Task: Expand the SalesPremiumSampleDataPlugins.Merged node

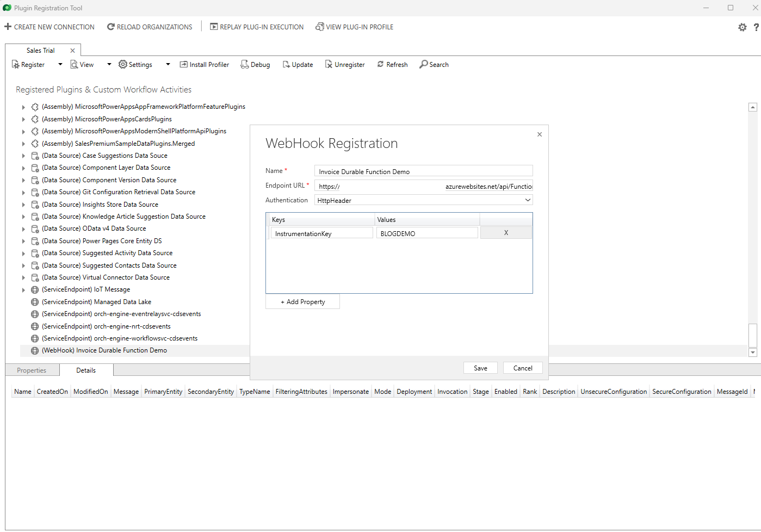Action: click(x=23, y=144)
